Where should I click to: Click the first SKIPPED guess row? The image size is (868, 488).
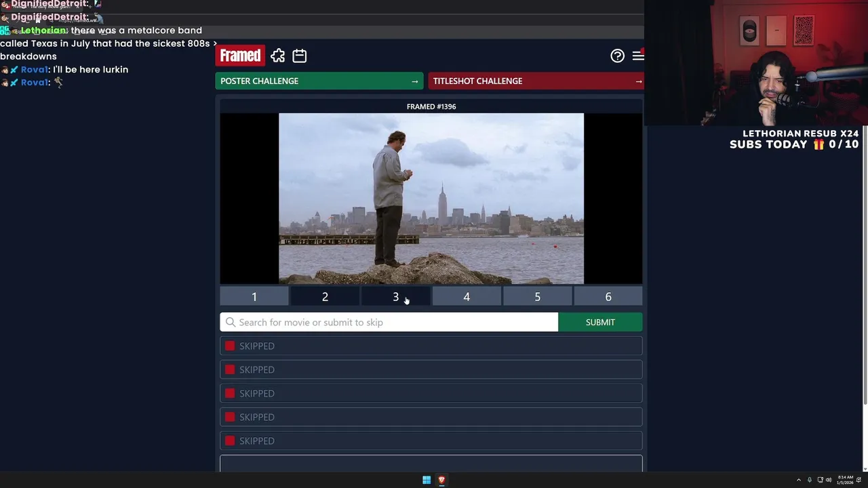pyautogui.click(x=431, y=346)
